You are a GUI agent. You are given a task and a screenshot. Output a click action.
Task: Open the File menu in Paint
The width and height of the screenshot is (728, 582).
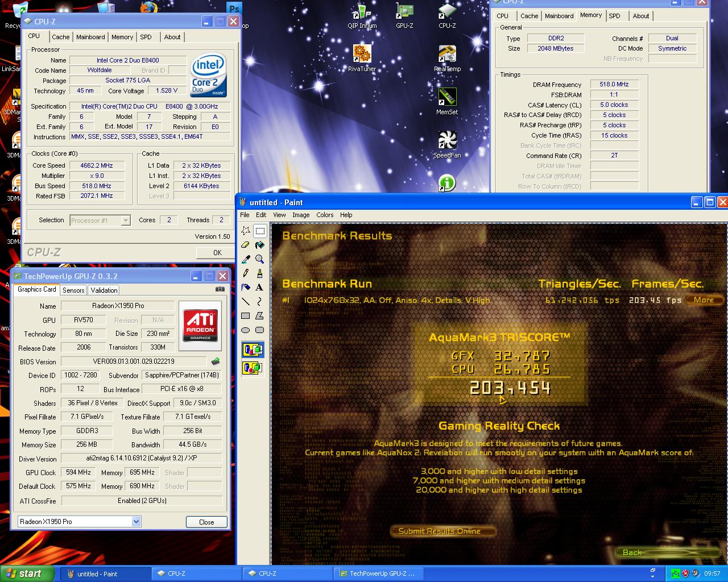coord(245,215)
